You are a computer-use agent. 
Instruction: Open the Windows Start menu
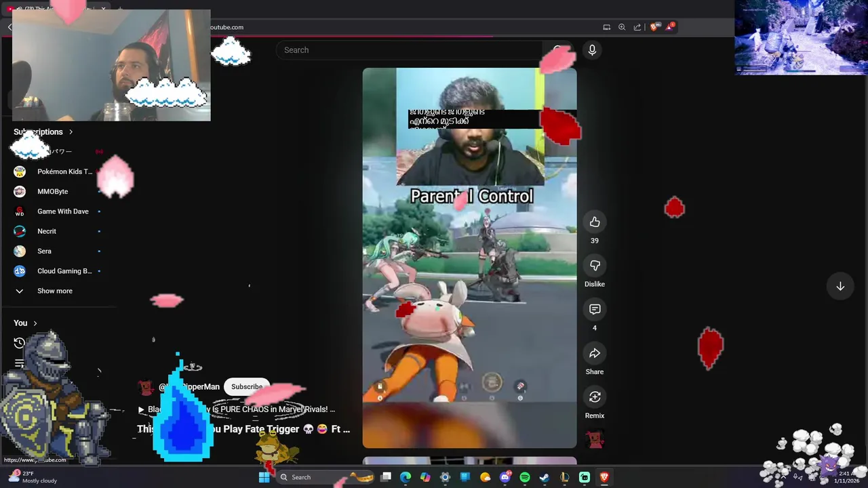[x=264, y=477]
